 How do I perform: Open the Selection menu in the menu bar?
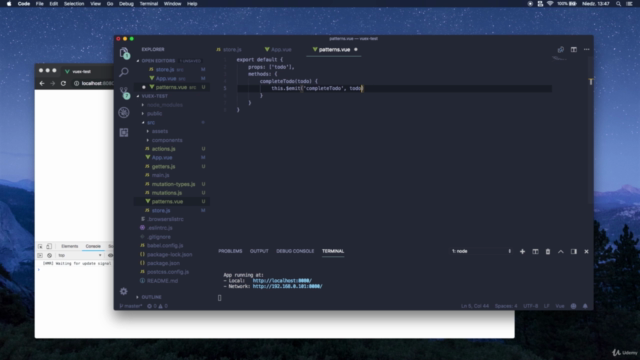[x=74, y=4]
